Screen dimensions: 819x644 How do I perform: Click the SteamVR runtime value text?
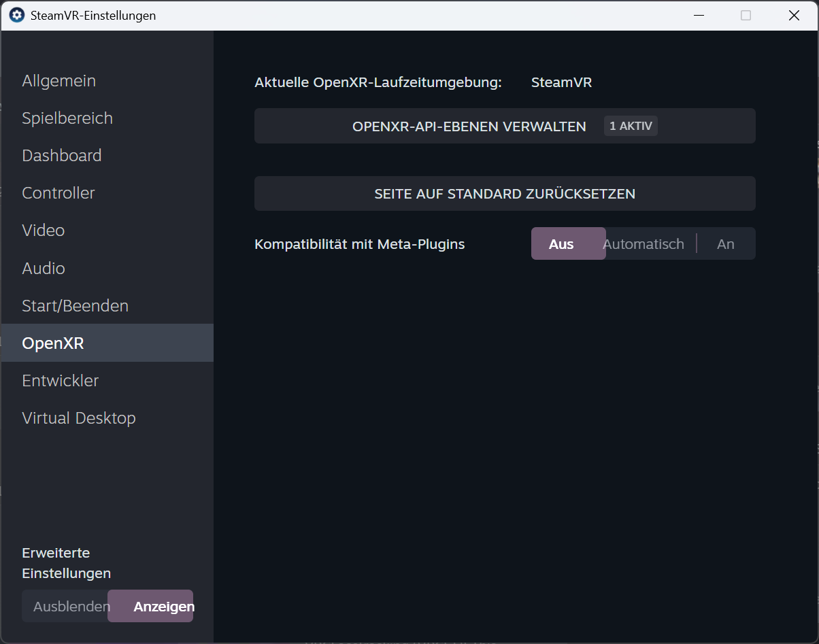tap(561, 82)
